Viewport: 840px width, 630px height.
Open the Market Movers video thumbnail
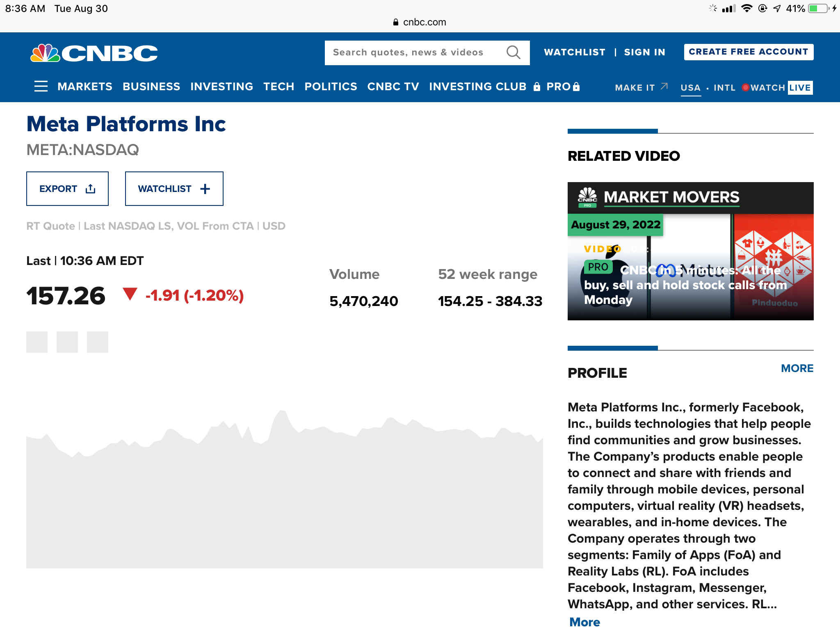tap(691, 251)
